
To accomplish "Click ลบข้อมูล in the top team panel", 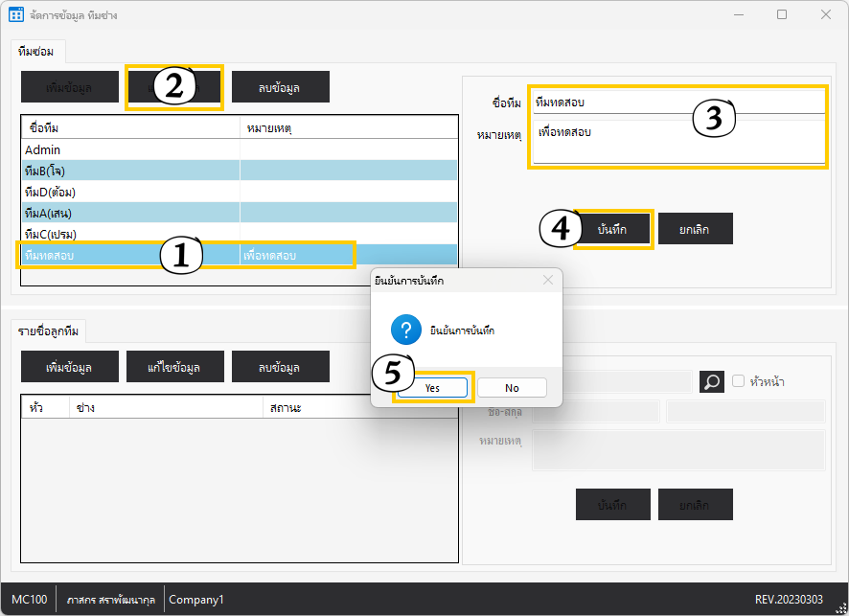I will pos(280,87).
